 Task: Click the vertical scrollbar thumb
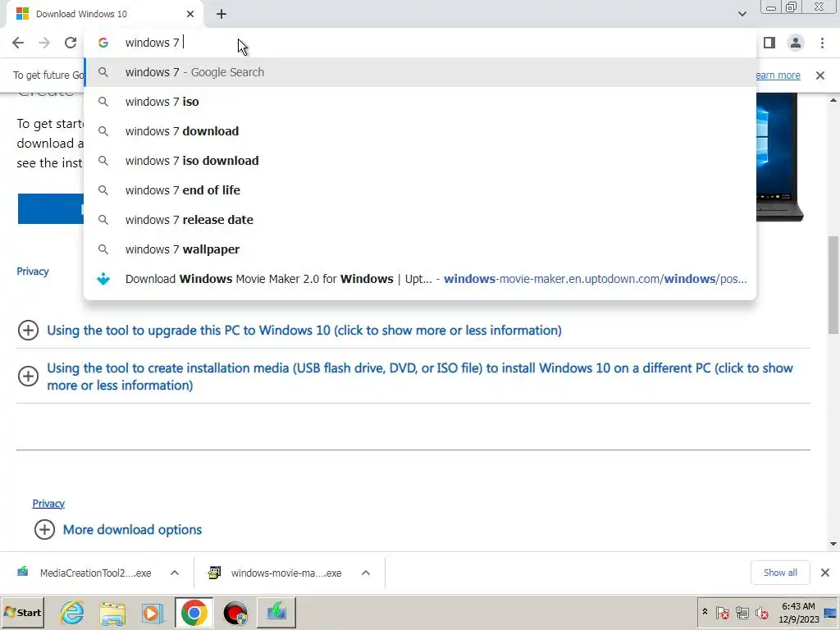click(833, 285)
